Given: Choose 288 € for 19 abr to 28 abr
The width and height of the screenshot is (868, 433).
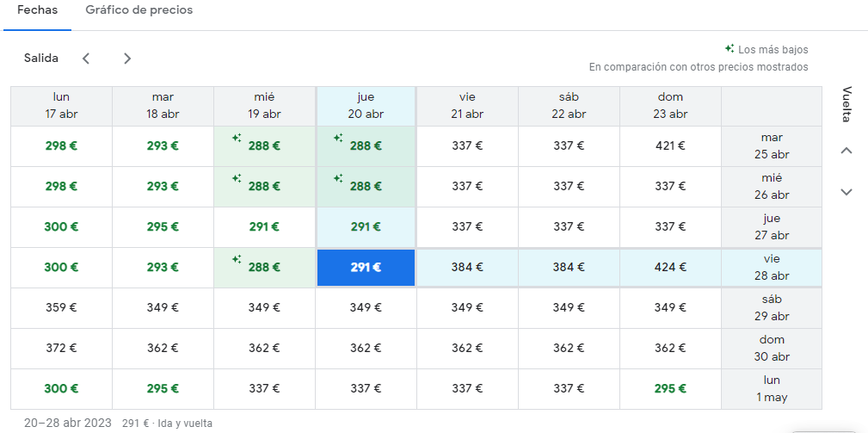Looking at the screenshot, I should 265,268.
